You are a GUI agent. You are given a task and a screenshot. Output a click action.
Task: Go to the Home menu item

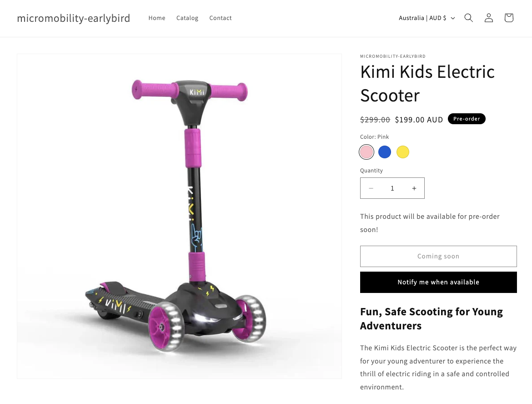(157, 18)
